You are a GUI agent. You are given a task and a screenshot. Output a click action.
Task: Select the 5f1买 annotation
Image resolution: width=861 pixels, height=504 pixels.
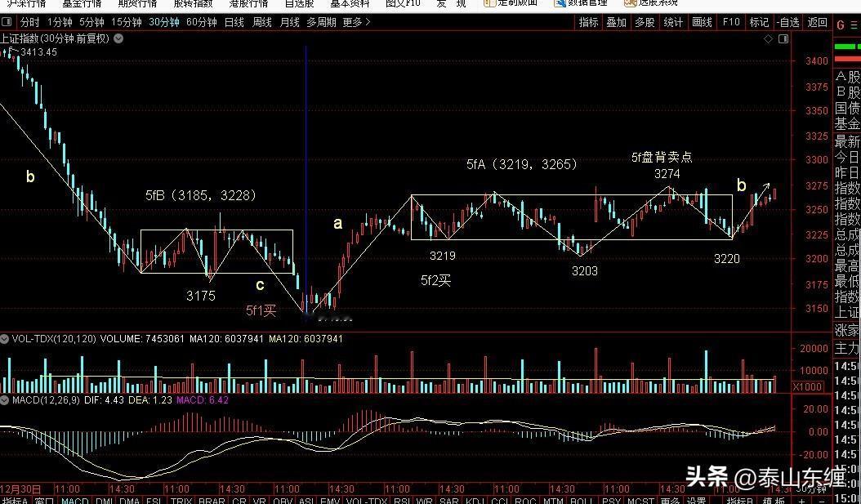point(261,310)
